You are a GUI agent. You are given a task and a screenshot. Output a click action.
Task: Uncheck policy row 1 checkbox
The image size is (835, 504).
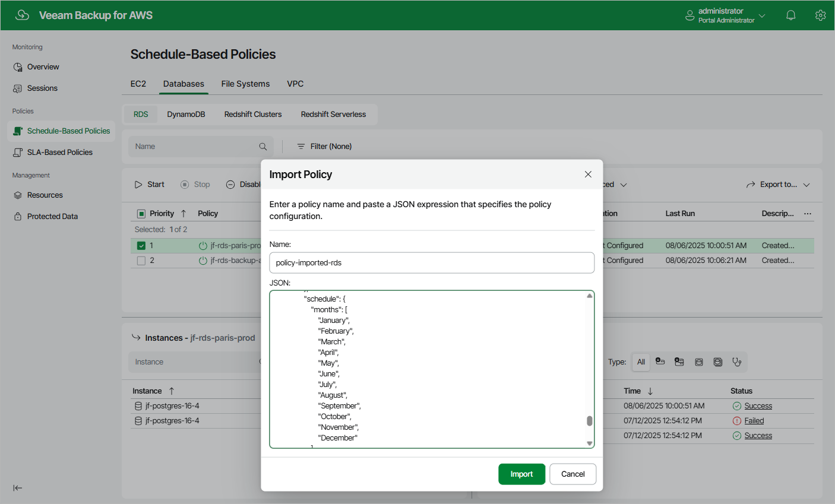coord(141,246)
